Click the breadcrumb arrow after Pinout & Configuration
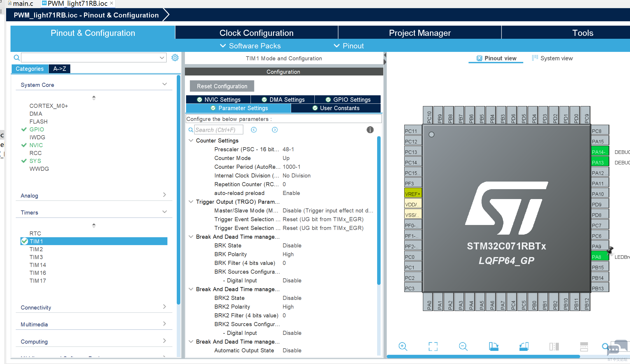This screenshot has width=630, height=364. tap(166, 15)
